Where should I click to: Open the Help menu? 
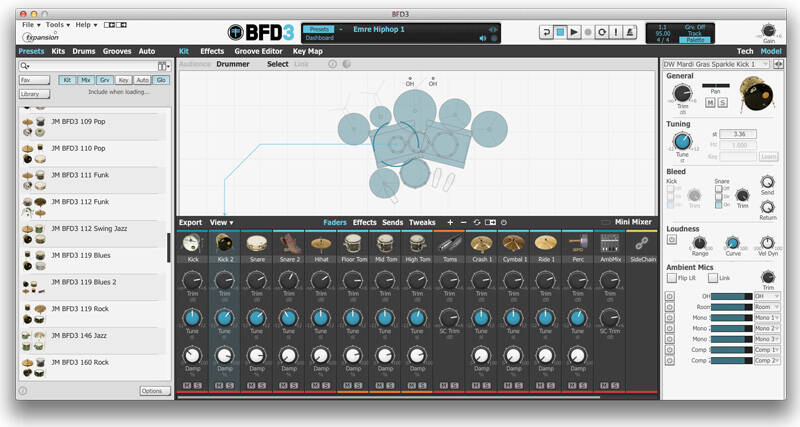[x=86, y=24]
